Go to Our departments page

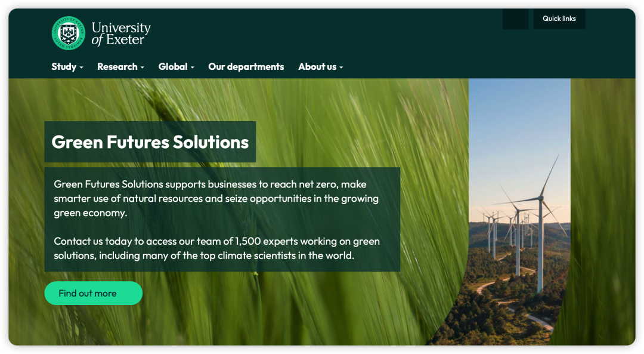pyautogui.click(x=246, y=67)
